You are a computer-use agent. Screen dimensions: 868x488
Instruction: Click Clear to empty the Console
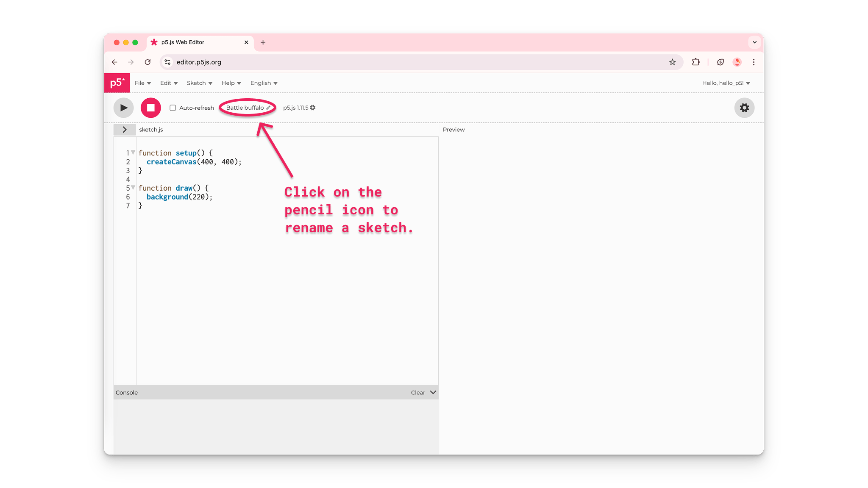tap(417, 392)
